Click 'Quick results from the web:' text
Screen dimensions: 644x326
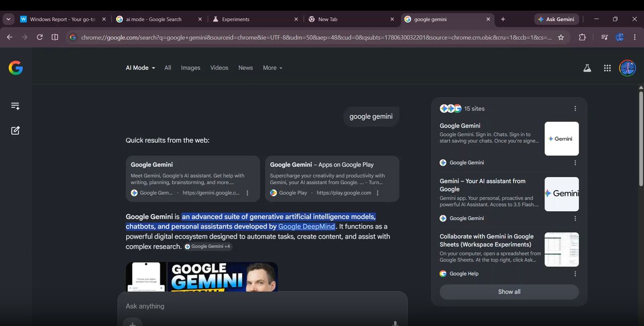168,140
